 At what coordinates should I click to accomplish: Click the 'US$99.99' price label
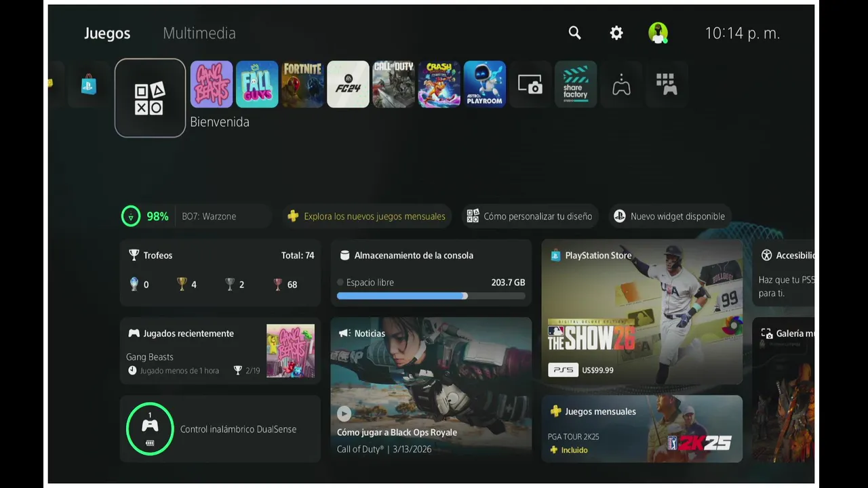coord(597,370)
